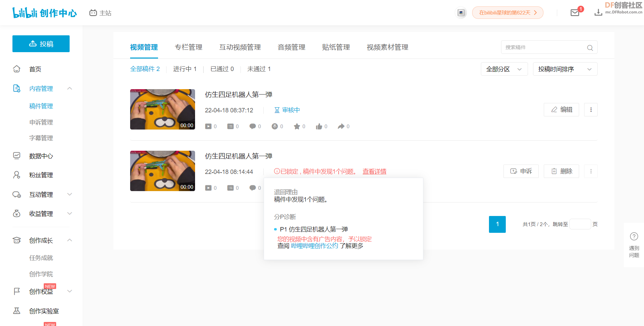Click the 跳转至 page number field
The image size is (644, 326).
(x=580, y=224)
